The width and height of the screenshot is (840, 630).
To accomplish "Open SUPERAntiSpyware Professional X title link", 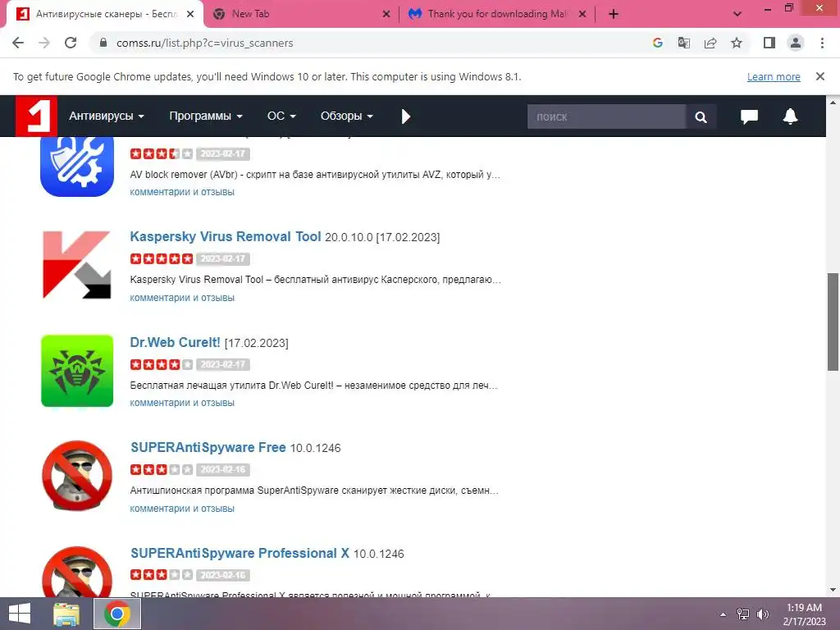I will click(240, 553).
